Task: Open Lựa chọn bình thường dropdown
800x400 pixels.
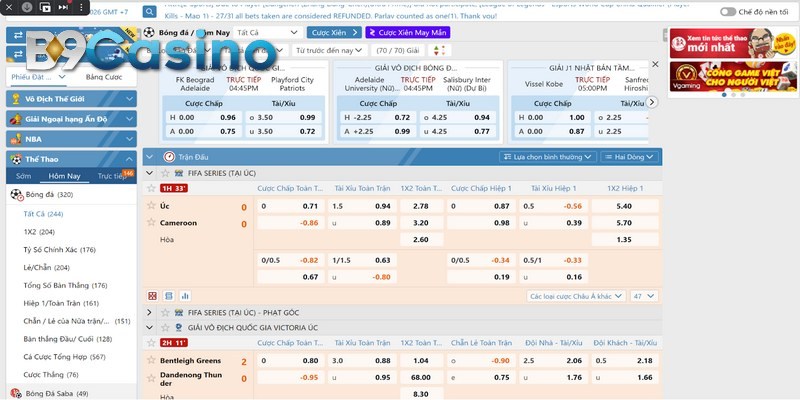Action: pos(547,157)
